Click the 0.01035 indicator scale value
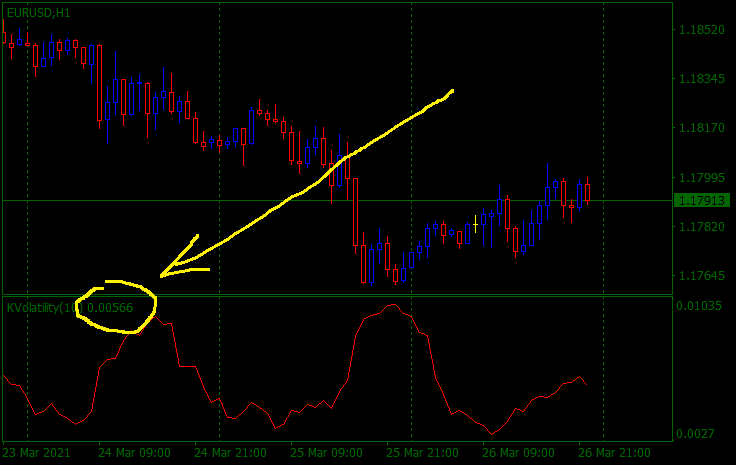This screenshot has height=465, width=736. coord(699,306)
